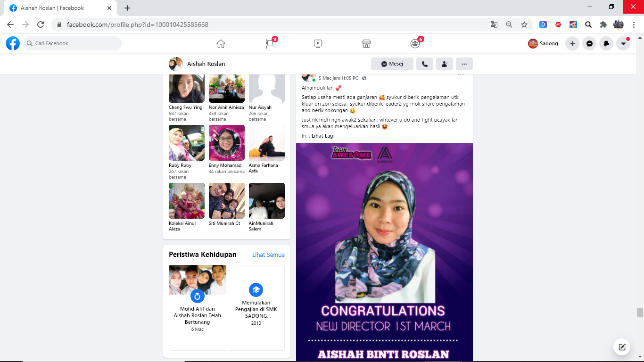The width and height of the screenshot is (644, 362).
Task: Open a new browser tab
Action: 127,8
